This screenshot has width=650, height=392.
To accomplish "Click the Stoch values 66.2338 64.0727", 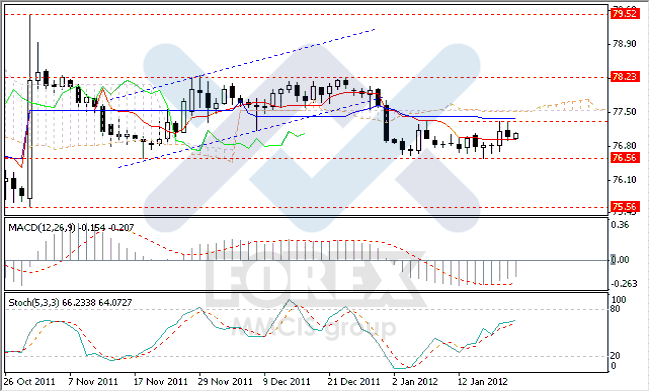I will (97, 303).
